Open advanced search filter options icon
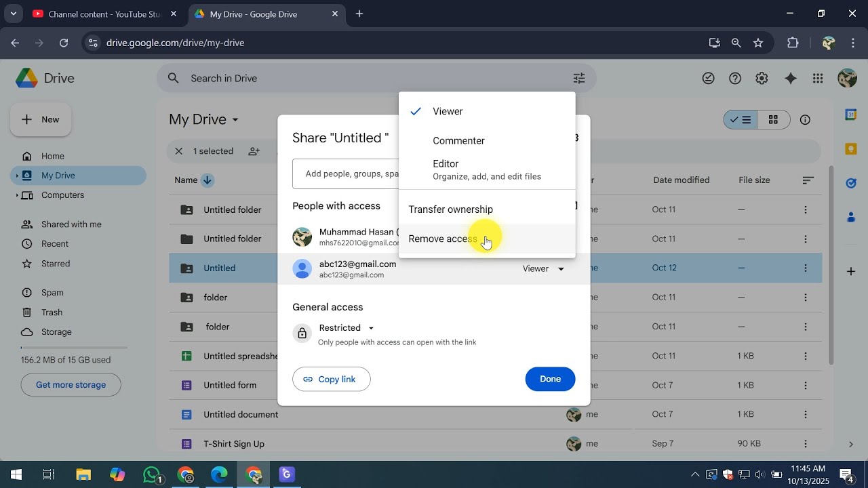 tap(578, 79)
